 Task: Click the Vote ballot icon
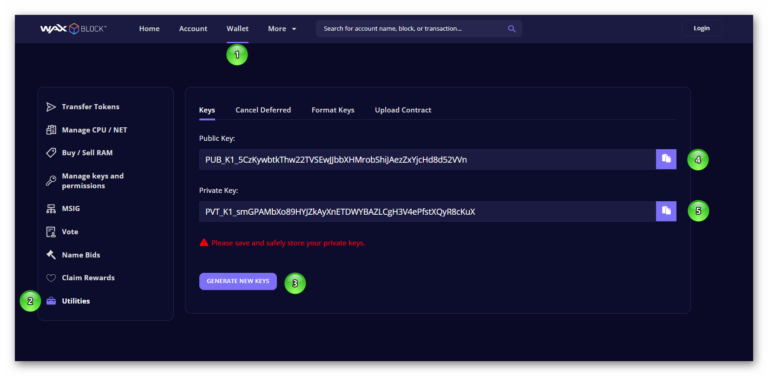(x=51, y=232)
